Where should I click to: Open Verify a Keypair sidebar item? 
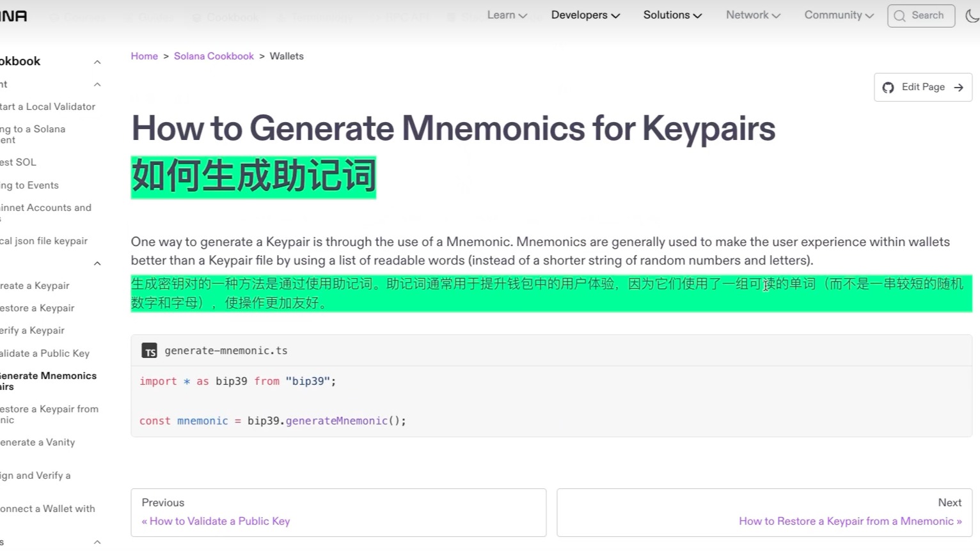tap(33, 330)
